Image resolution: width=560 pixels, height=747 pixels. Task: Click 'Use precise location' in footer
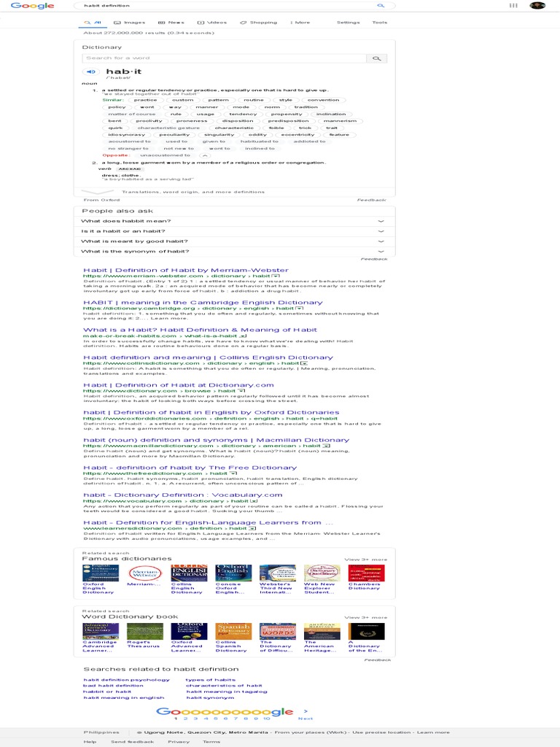381,732
